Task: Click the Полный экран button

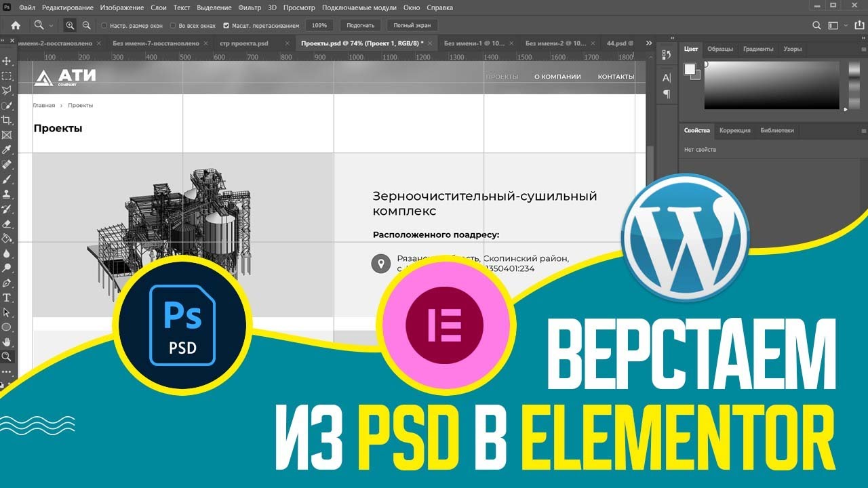Action: [412, 25]
